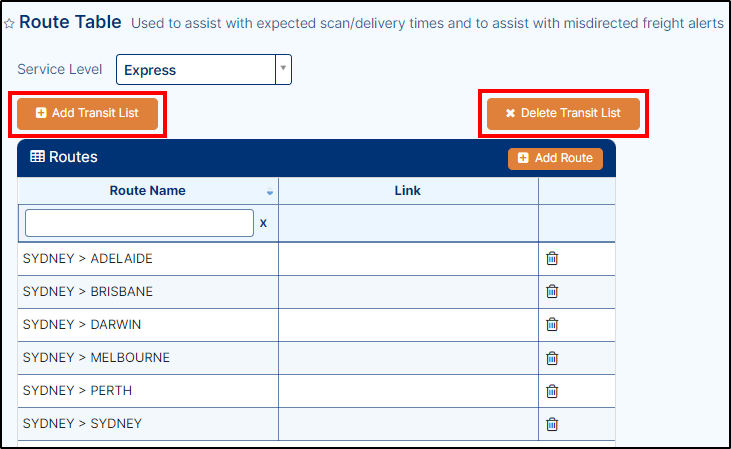
Task: Select the SYDNEY > MELBOURNE route row
Action: (316, 358)
